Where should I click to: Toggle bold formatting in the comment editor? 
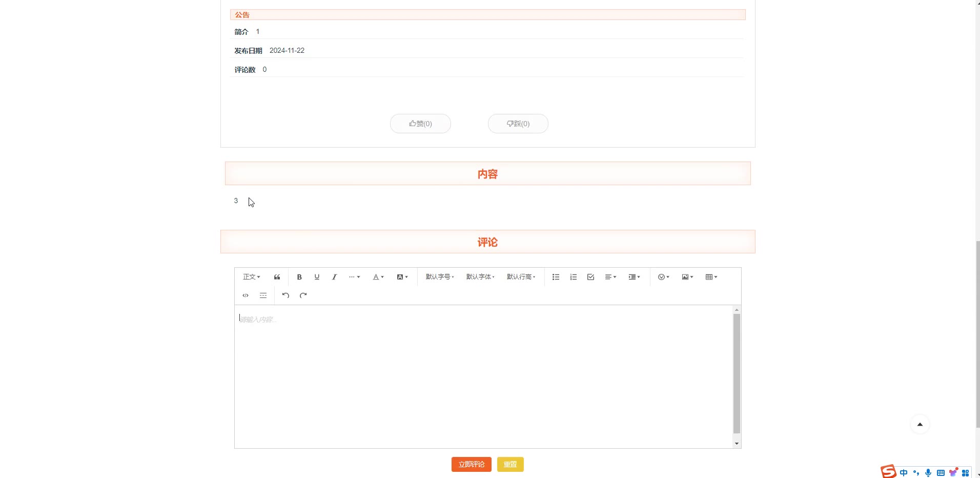tap(299, 277)
